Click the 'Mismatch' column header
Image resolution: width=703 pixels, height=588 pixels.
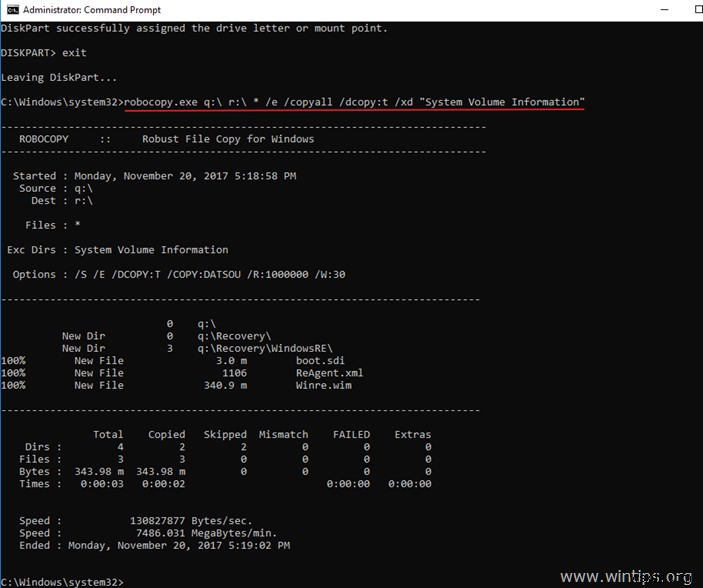tap(283, 435)
